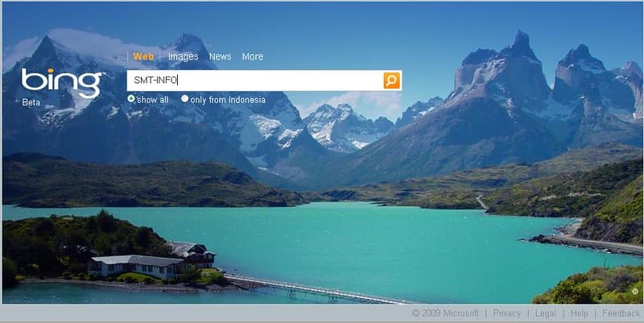The image size is (644, 323).
Task: Click the bing logo
Action: click(x=62, y=84)
